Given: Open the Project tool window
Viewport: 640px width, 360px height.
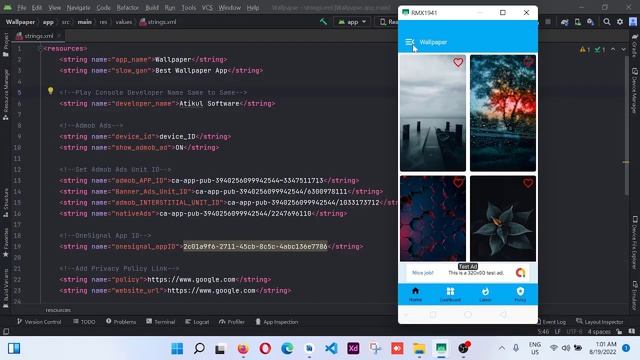Looking at the screenshot, I should click(x=6, y=44).
